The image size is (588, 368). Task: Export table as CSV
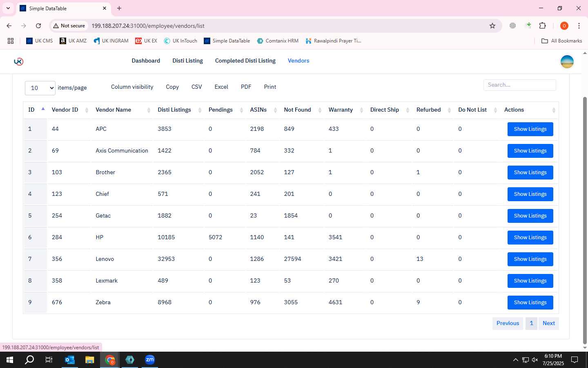(197, 87)
